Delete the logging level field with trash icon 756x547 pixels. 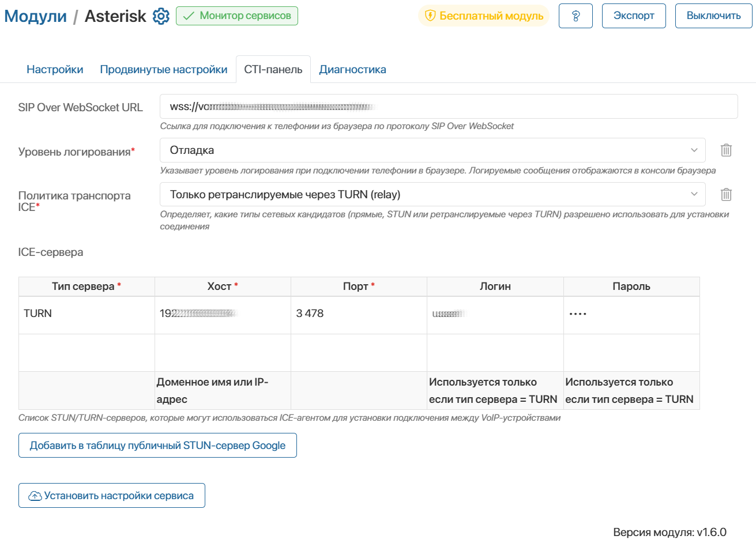pyautogui.click(x=726, y=150)
